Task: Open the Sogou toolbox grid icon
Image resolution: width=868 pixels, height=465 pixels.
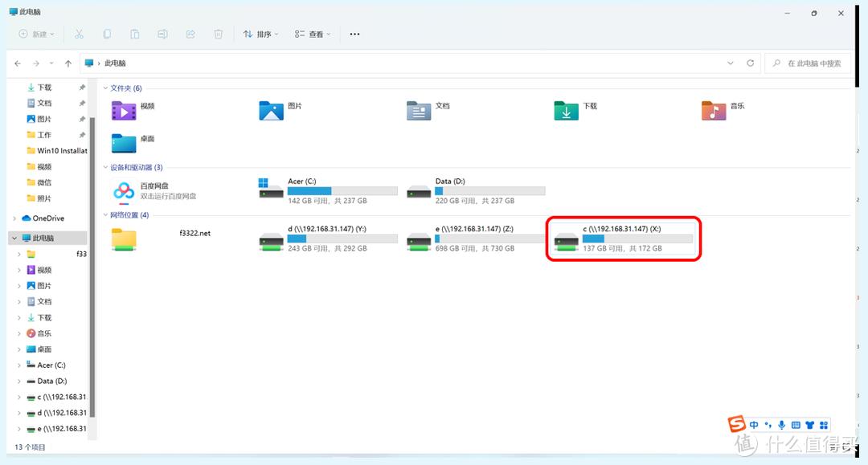Action: point(824,425)
